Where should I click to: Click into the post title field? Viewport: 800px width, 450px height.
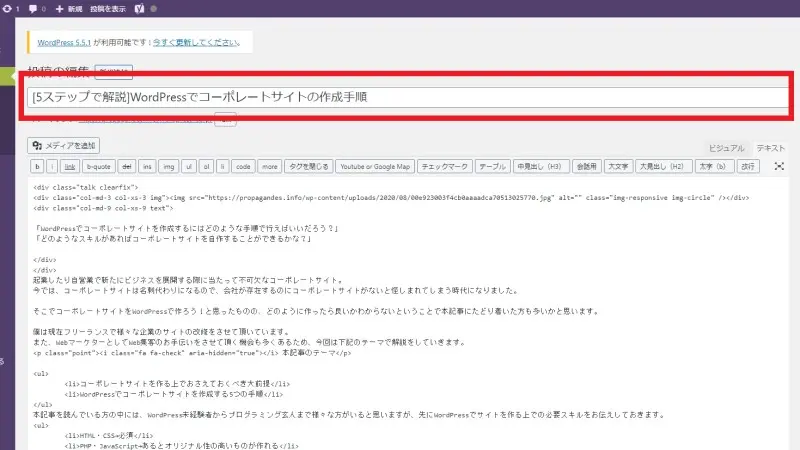pos(400,98)
